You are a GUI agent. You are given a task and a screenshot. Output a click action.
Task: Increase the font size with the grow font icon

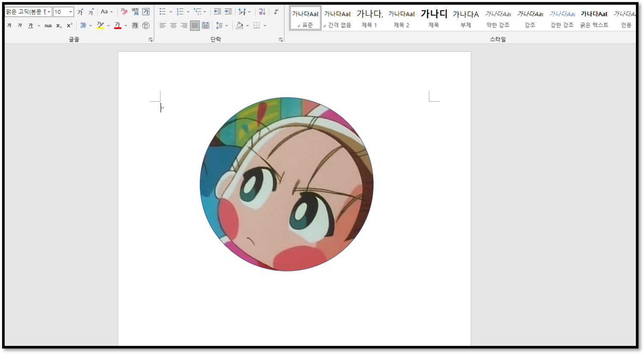coord(80,12)
